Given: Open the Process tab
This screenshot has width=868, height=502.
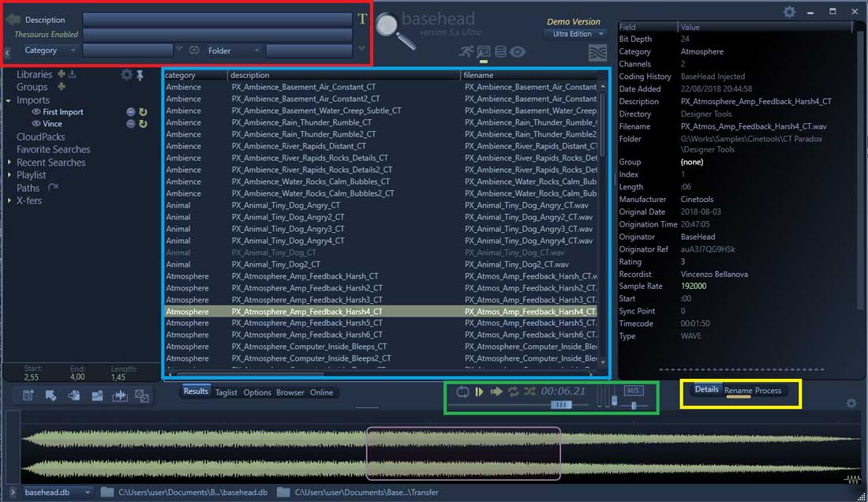Looking at the screenshot, I should [768, 391].
